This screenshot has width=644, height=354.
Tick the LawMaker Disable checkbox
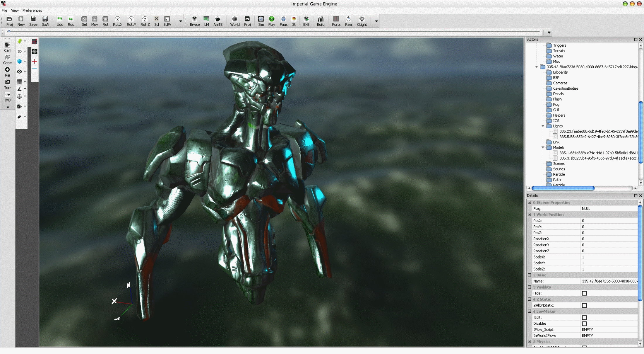584,324
